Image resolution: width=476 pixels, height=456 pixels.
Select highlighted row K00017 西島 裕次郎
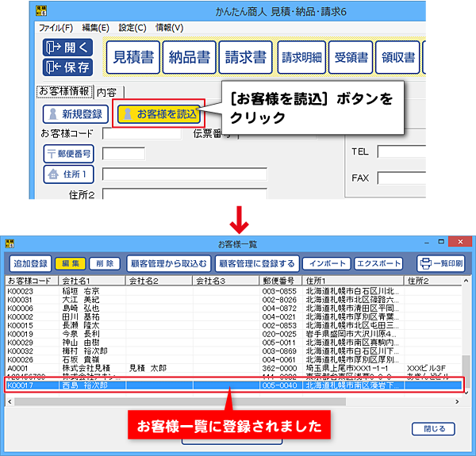pos(233,385)
